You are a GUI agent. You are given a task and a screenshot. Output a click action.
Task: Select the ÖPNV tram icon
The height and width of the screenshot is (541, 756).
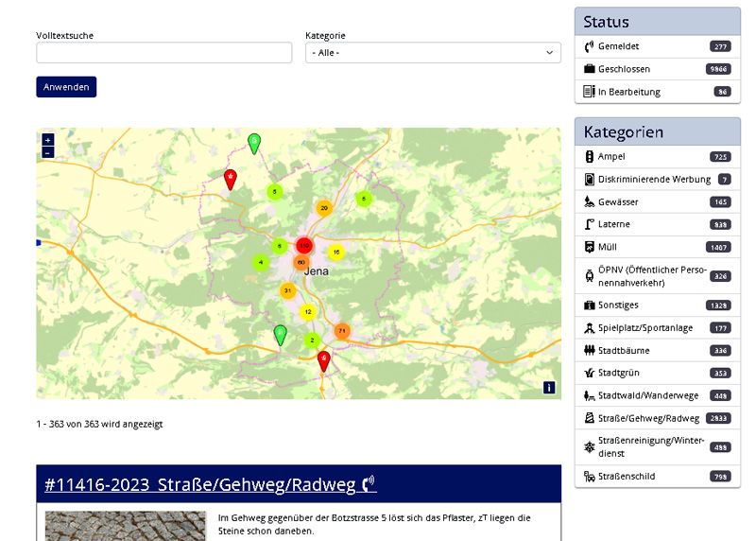[589, 276]
